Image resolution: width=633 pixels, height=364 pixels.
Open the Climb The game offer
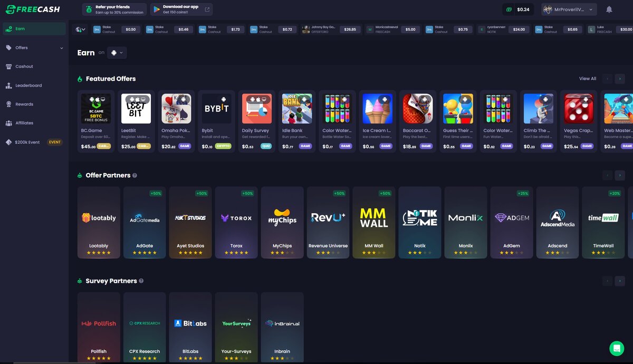click(539, 121)
